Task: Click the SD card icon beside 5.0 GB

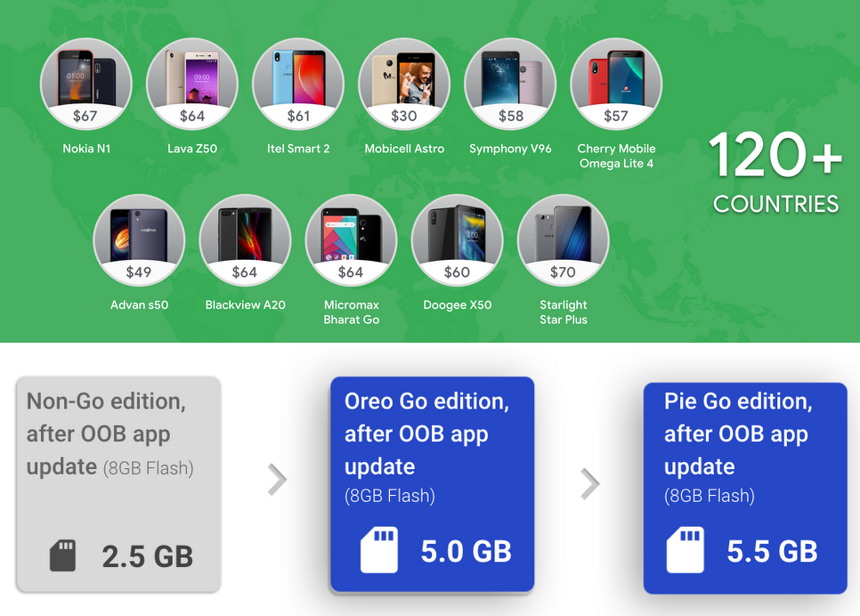Action: (379, 550)
